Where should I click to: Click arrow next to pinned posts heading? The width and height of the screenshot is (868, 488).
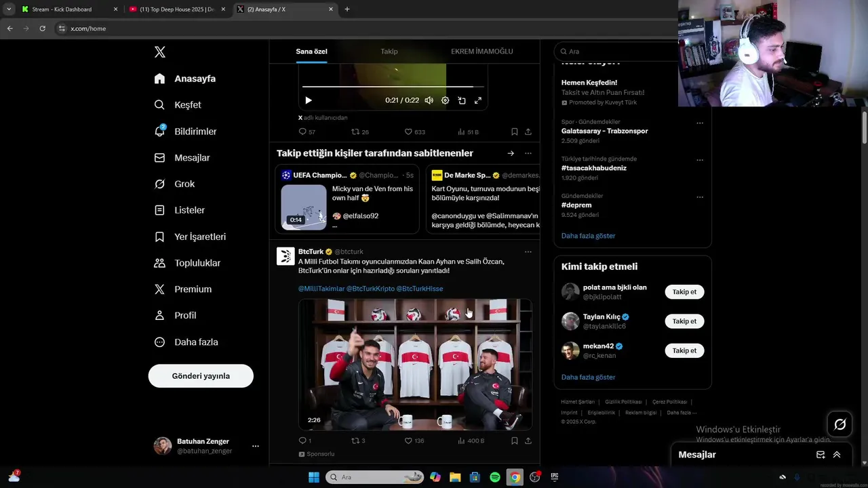[511, 153]
